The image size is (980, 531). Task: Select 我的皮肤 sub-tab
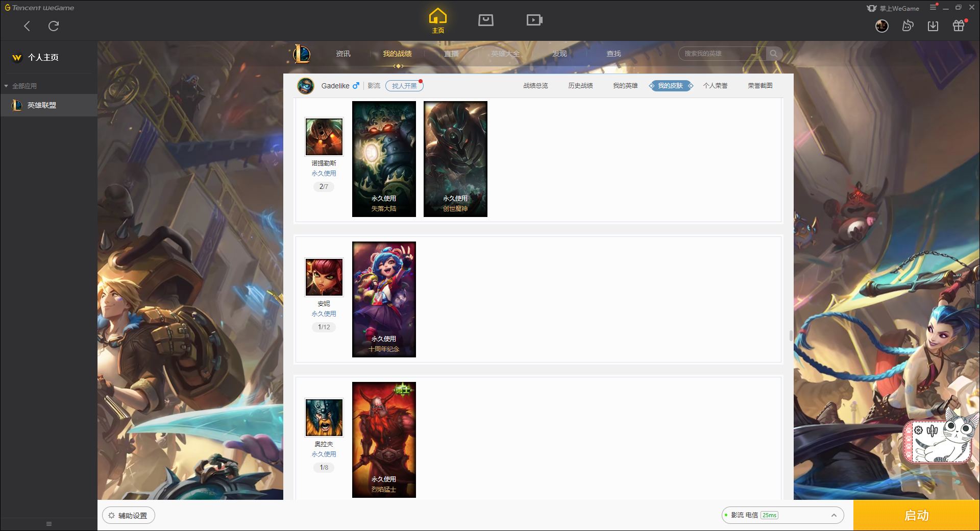(671, 86)
